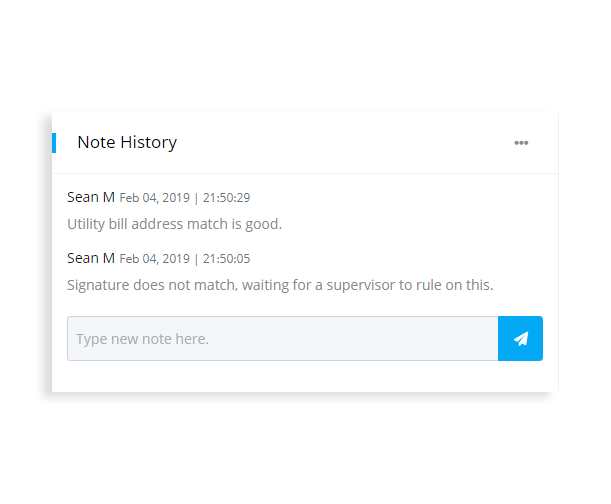Click Sean M on the utility bill note
Image resolution: width=611 pixels, height=504 pixels.
point(91,197)
